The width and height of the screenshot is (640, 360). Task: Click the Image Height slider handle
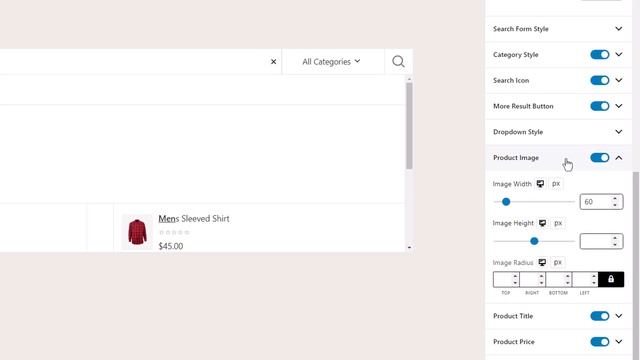534,241
